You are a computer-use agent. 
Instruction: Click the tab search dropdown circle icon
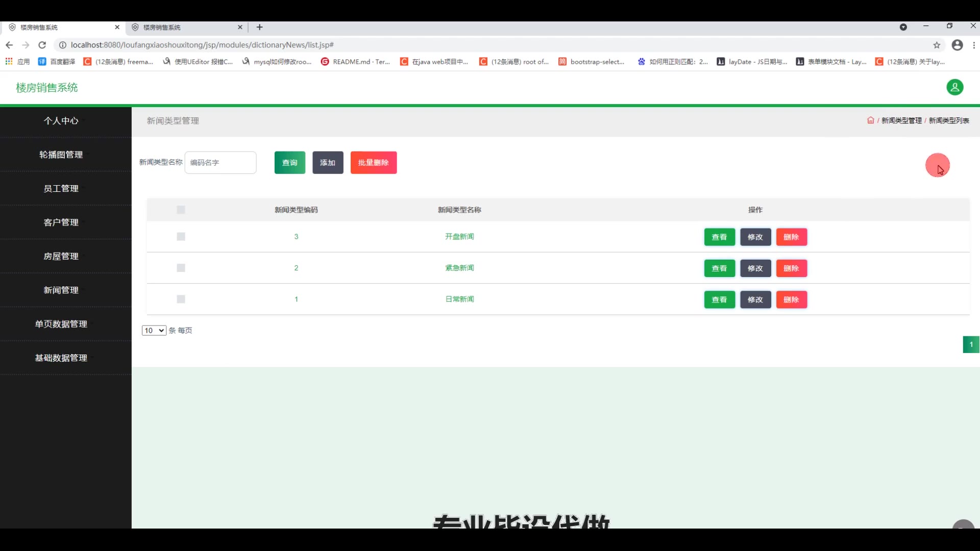903,27
